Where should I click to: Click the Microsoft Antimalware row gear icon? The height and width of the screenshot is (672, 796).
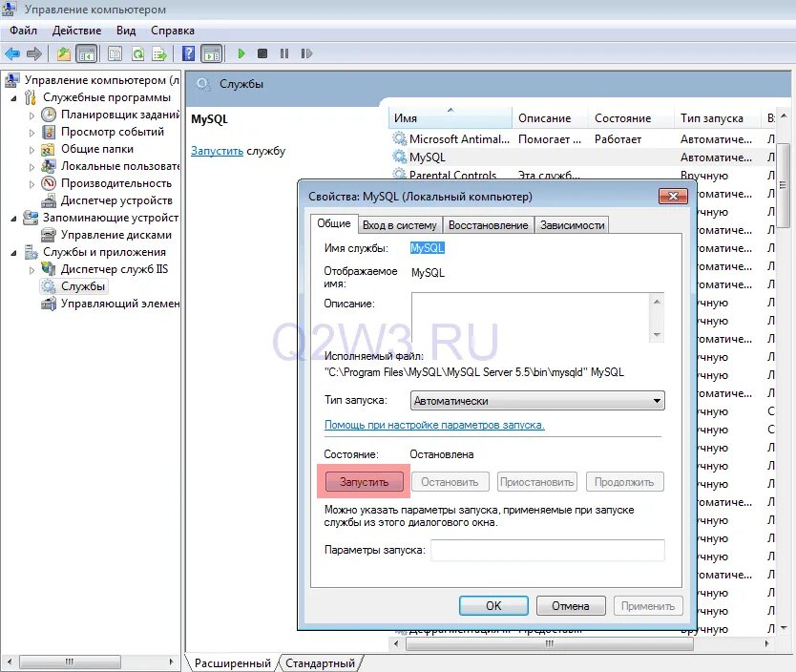click(x=400, y=138)
